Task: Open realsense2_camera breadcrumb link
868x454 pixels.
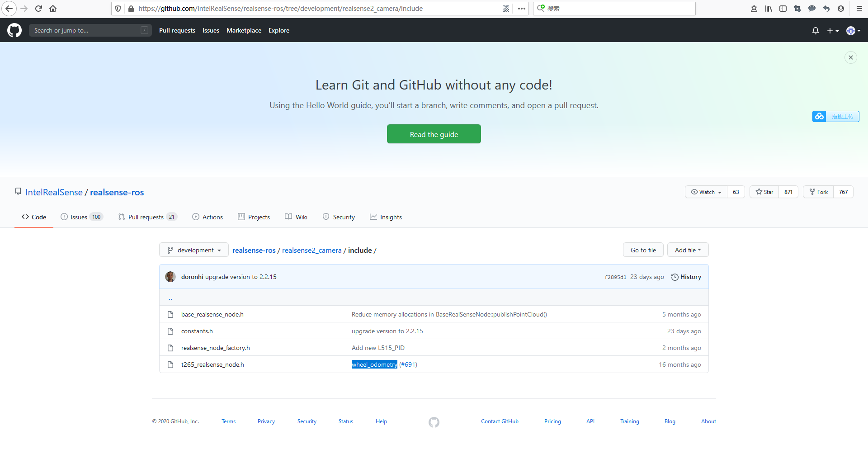Action: coord(312,251)
